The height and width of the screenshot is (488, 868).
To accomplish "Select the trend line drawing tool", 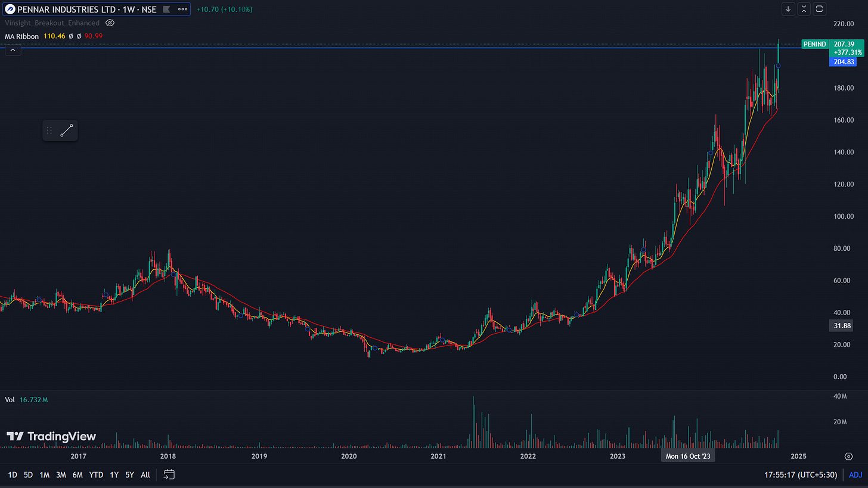I will (x=67, y=130).
